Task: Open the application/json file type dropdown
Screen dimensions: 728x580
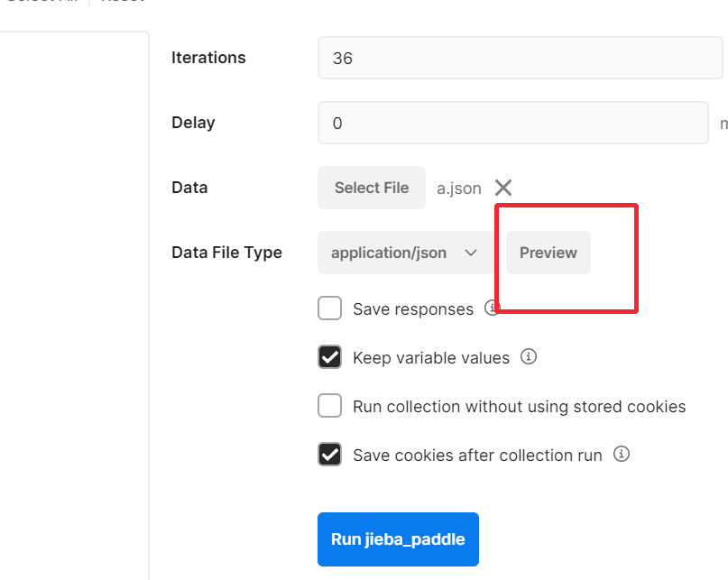Action: [406, 253]
